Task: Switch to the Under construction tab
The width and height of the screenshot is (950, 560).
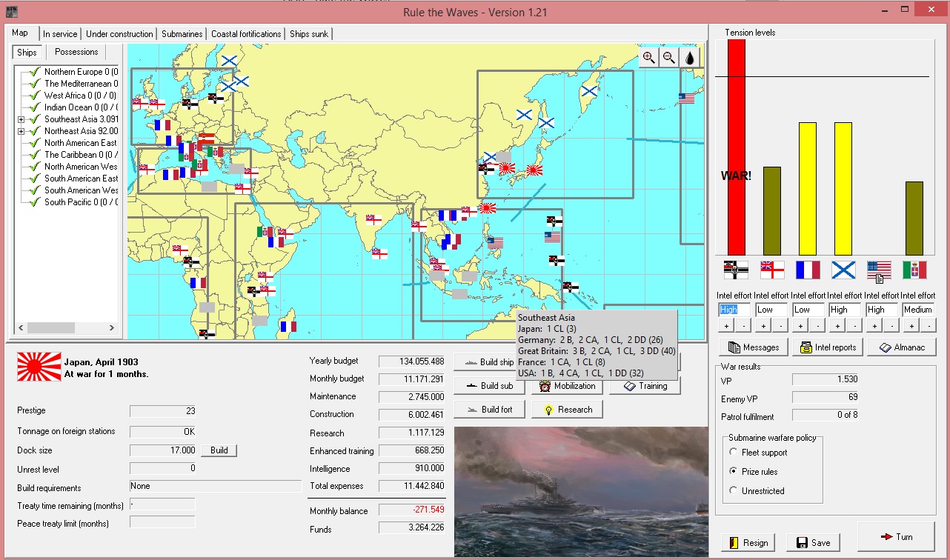Action: (x=119, y=34)
